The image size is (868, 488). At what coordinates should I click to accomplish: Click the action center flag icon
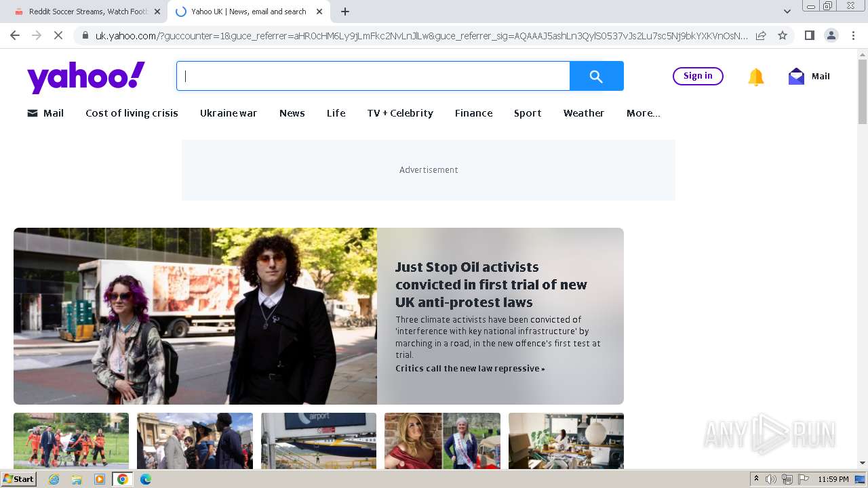coord(804,479)
